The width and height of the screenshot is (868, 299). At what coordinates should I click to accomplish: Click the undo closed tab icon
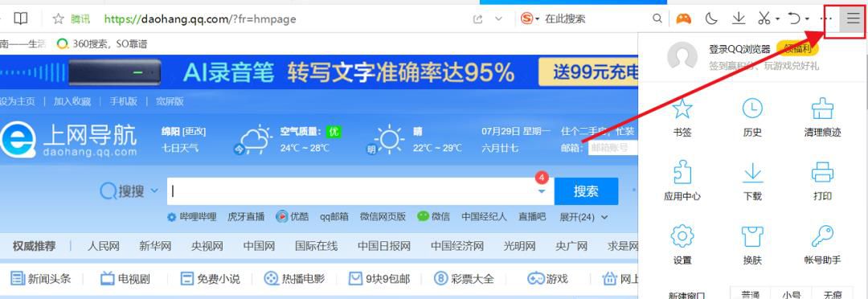pyautogui.click(x=794, y=18)
